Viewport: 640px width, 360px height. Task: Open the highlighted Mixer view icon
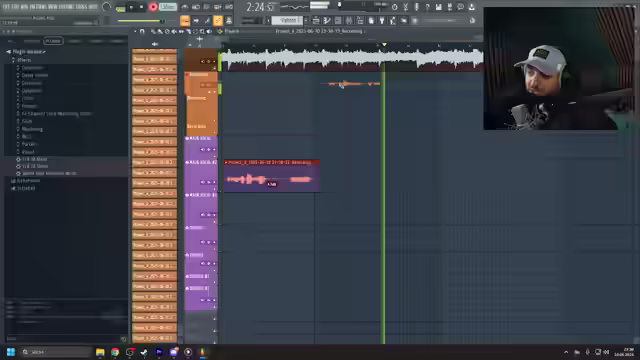218,20
